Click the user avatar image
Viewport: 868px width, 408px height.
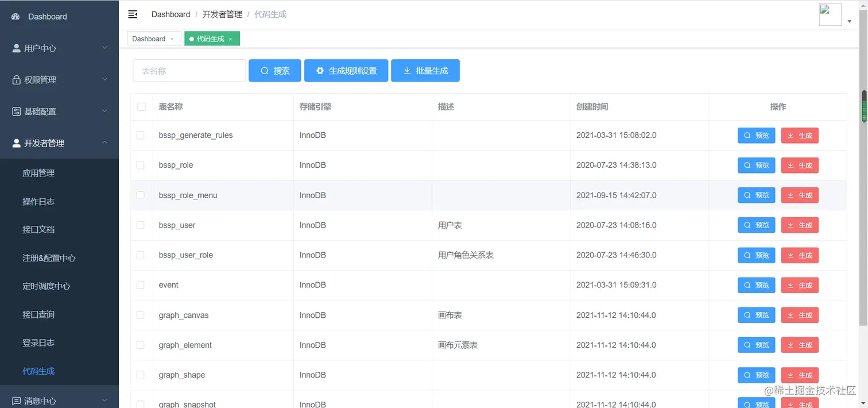pos(830,14)
